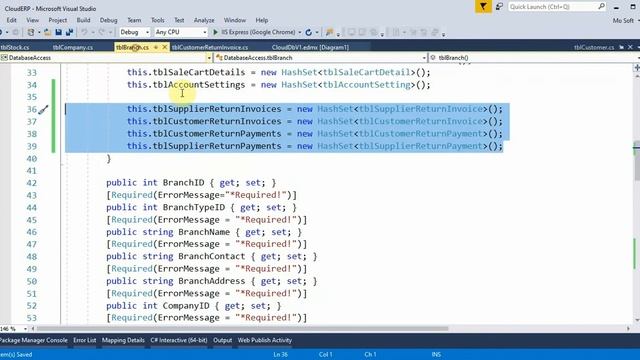Open the Test menu
This screenshot has width=640, height=360.
click(179, 20)
